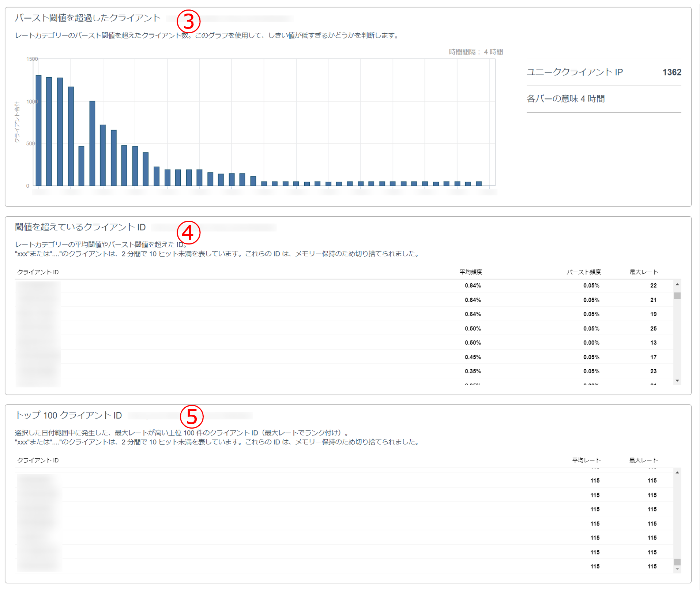
Task: Click the ユニーククライアント IP value 1362
Action: point(671,72)
